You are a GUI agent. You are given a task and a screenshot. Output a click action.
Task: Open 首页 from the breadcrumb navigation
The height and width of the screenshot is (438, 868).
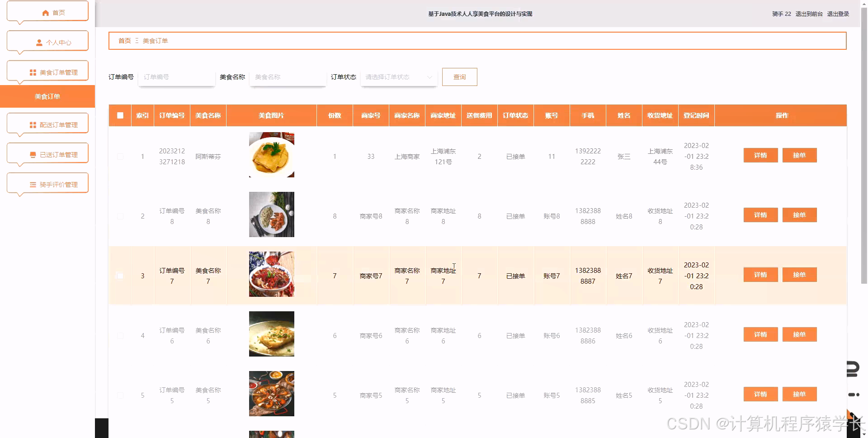click(124, 40)
